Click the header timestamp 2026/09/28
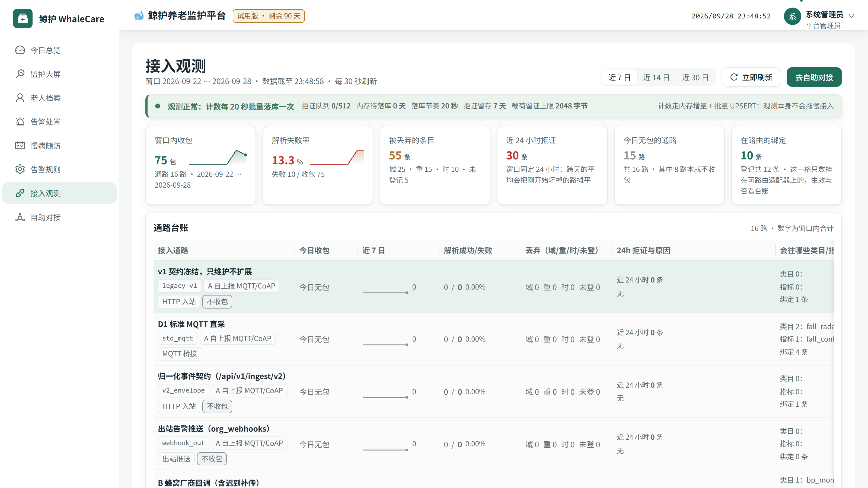The height and width of the screenshot is (488, 868). [731, 16]
